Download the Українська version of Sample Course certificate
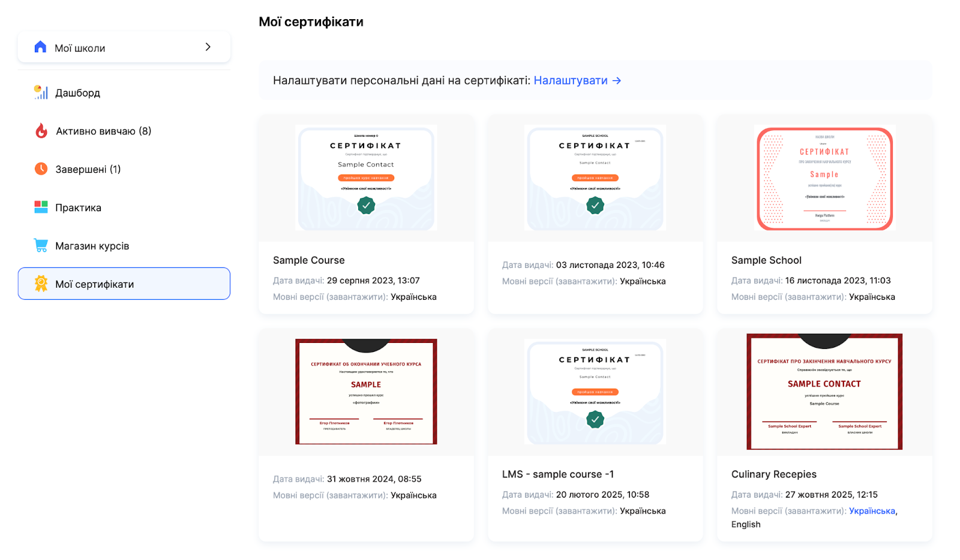The width and height of the screenshot is (960, 560). coord(413,297)
